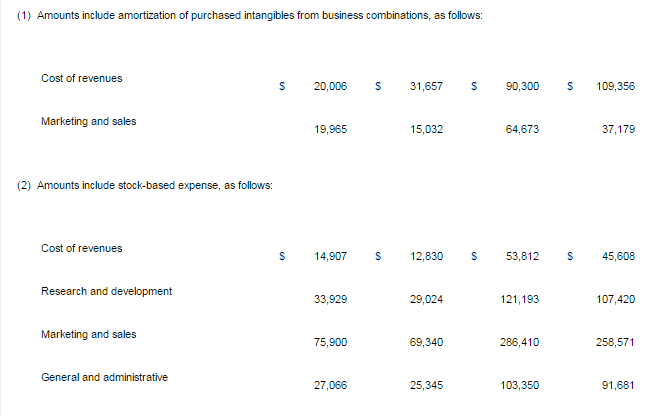Select Marketing and sales amortization row label

click(89, 122)
